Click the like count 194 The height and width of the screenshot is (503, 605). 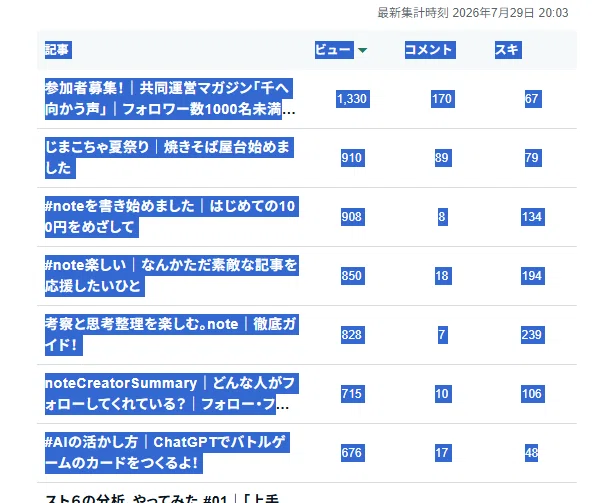(533, 276)
